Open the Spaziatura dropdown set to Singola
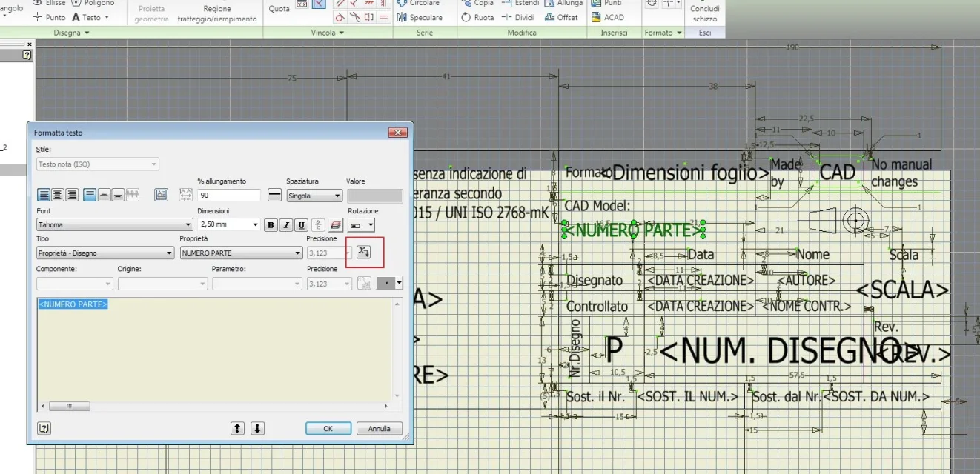This screenshot has height=474, width=980. point(314,196)
